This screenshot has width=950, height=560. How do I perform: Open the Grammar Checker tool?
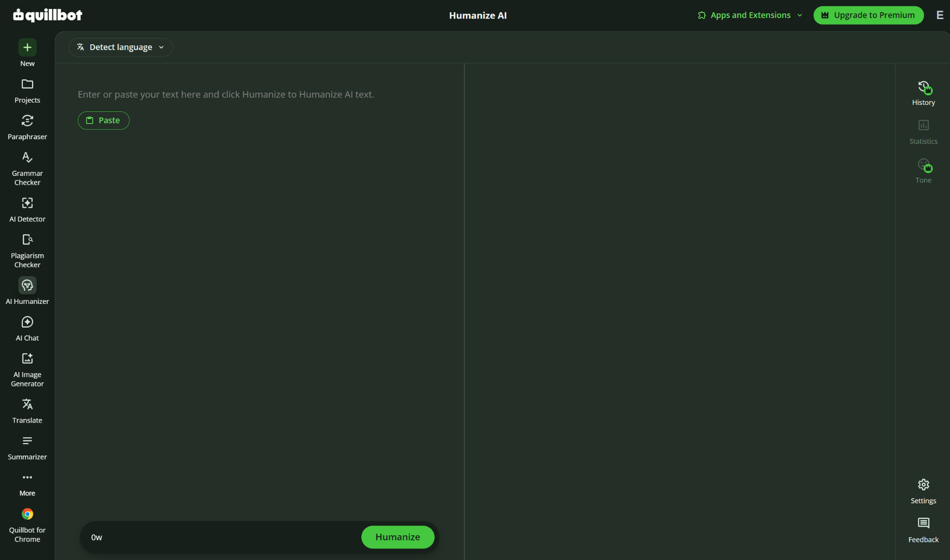[x=27, y=168]
